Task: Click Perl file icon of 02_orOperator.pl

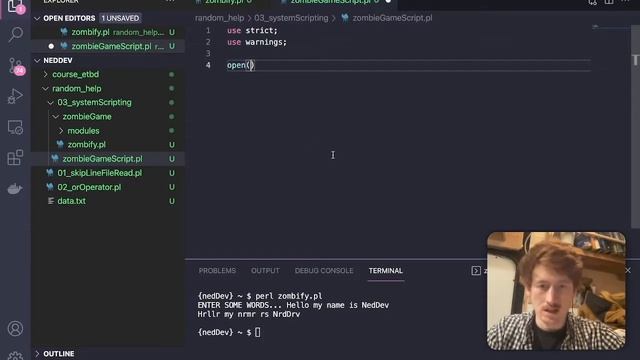Action: tap(50, 187)
